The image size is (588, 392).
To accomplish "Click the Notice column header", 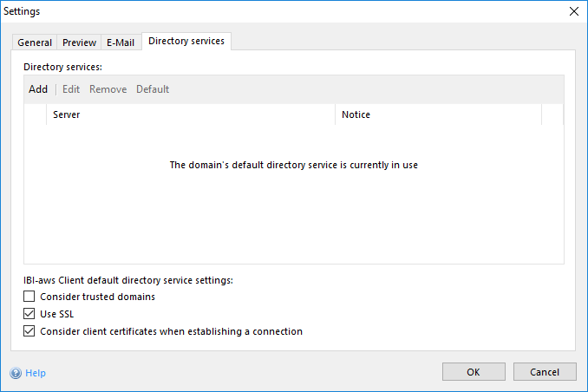I will [438, 114].
